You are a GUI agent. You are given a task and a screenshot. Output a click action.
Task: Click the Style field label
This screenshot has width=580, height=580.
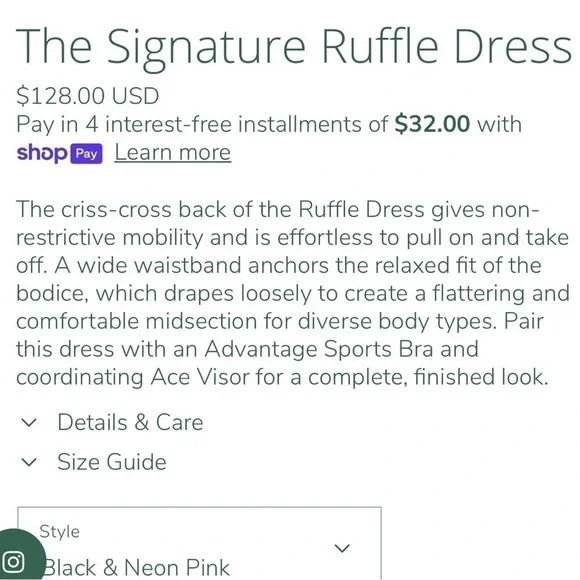tap(59, 532)
